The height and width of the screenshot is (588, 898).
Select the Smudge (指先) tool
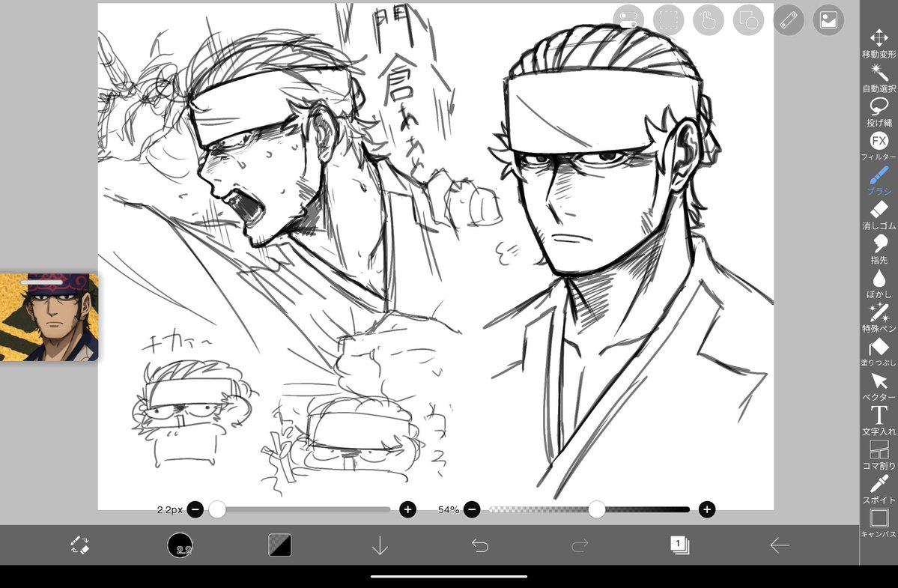879,249
